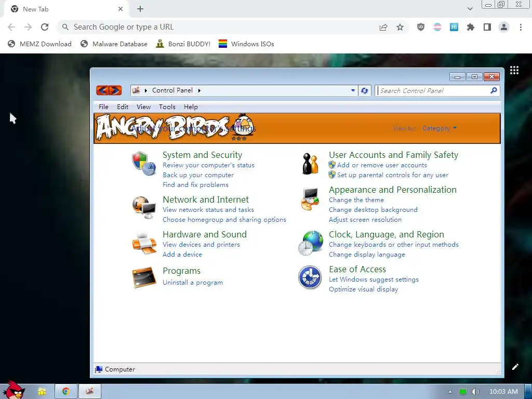The height and width of the screenshot is (399, 532).
Task: Open Clock, Language, and Region globe icon
Action: point(310,243)
